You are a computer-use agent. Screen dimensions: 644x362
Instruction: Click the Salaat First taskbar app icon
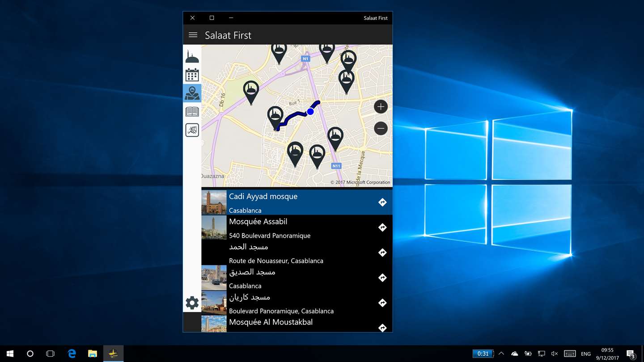click(113, 354)
